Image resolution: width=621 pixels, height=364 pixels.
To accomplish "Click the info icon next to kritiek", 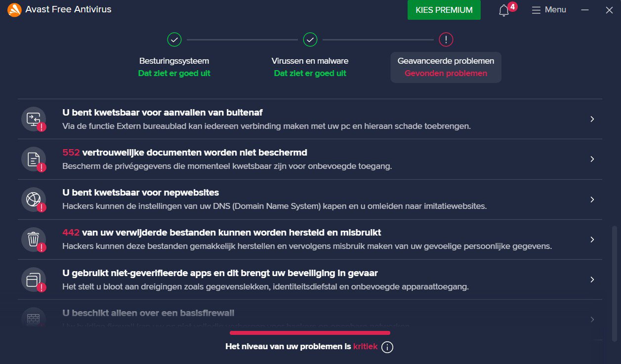I will coord(388,347).
